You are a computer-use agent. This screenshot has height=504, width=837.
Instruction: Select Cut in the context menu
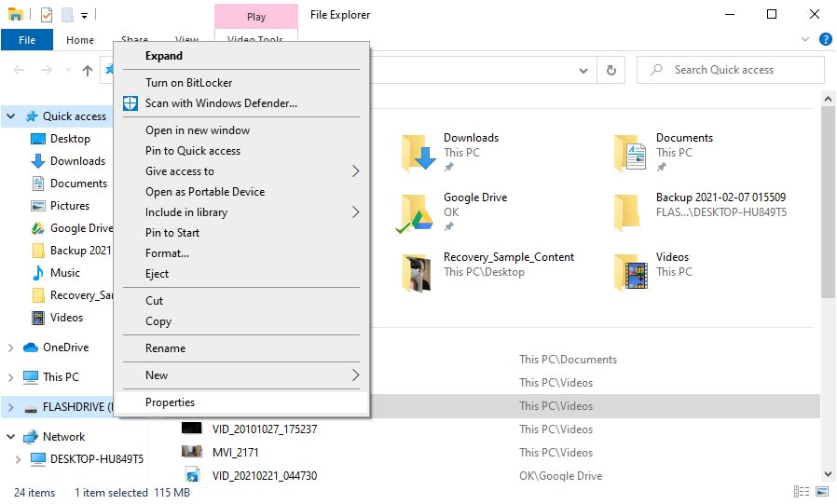[241, 301]
